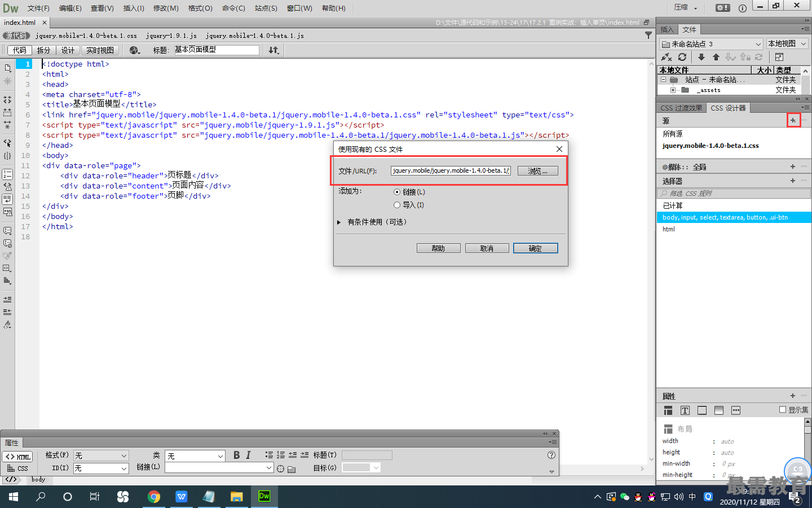The image size is (812, 508).
Task: Click the filter related files funnel icon
Action: [x=648, y=35]
